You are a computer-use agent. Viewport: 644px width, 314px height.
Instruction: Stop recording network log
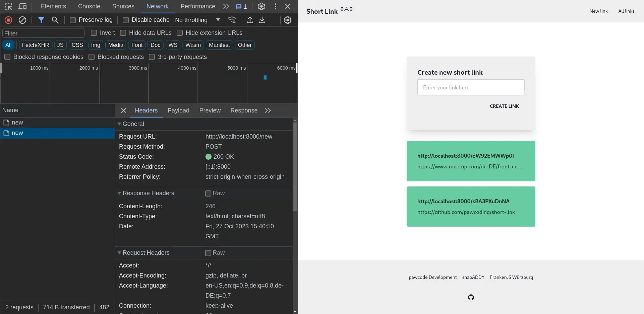coord(8,20)
